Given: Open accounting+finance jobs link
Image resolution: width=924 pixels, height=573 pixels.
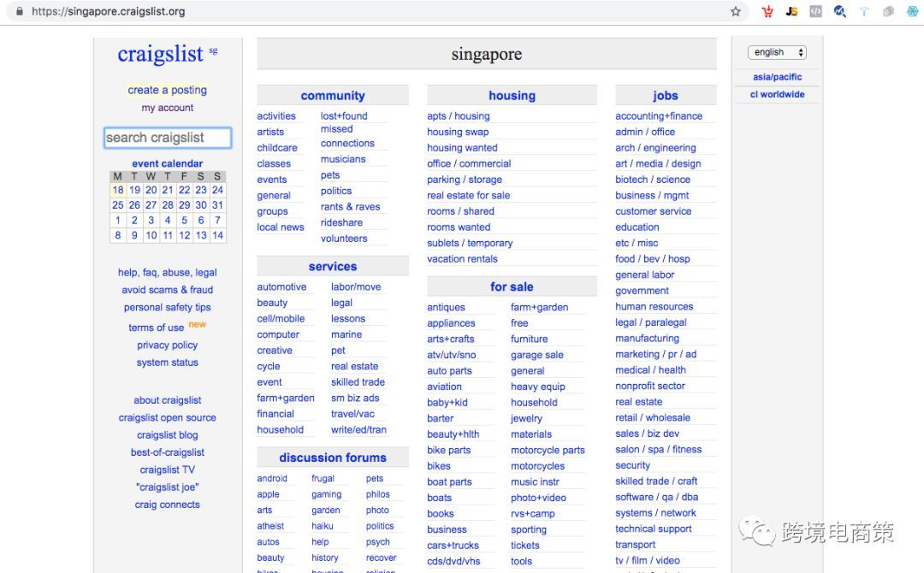Looking at the screenshot, I should point(659,116).
